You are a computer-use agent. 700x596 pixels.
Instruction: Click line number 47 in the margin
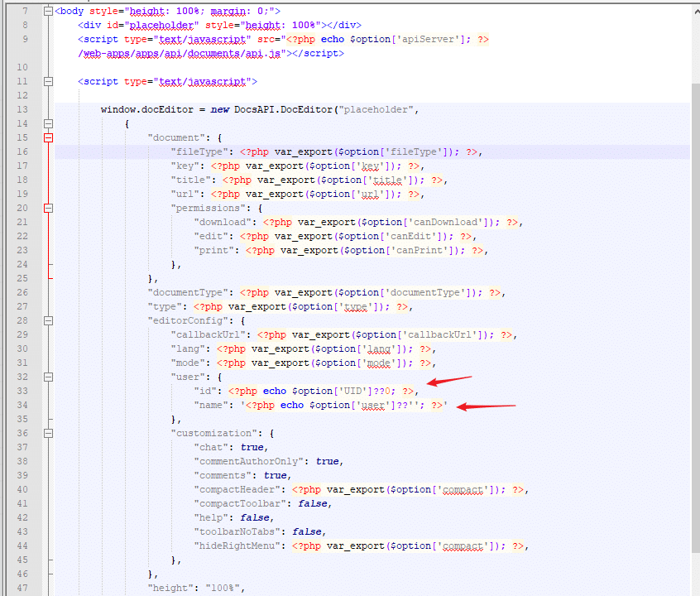click(22, 588)
